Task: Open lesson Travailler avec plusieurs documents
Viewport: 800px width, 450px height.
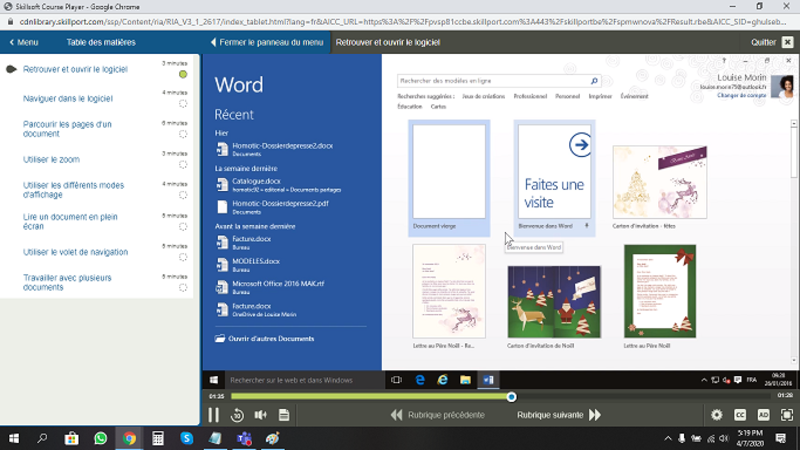Action: pos(67,283)
